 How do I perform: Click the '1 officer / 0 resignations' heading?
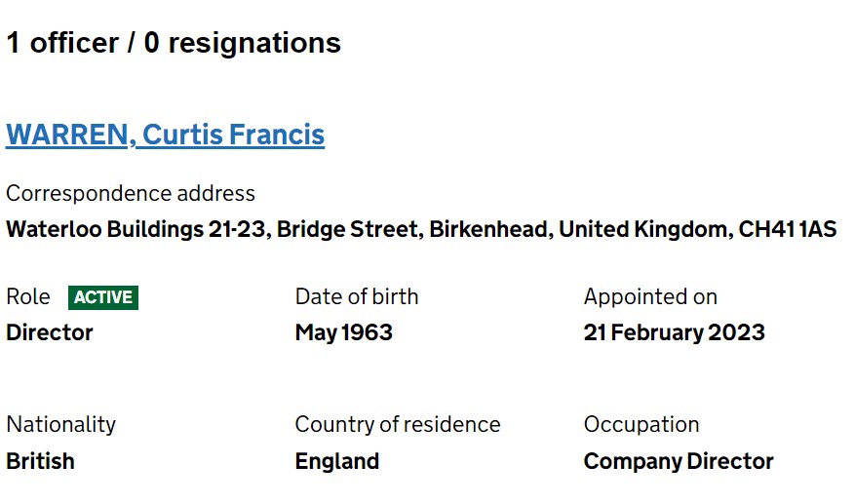coord(174,43)
